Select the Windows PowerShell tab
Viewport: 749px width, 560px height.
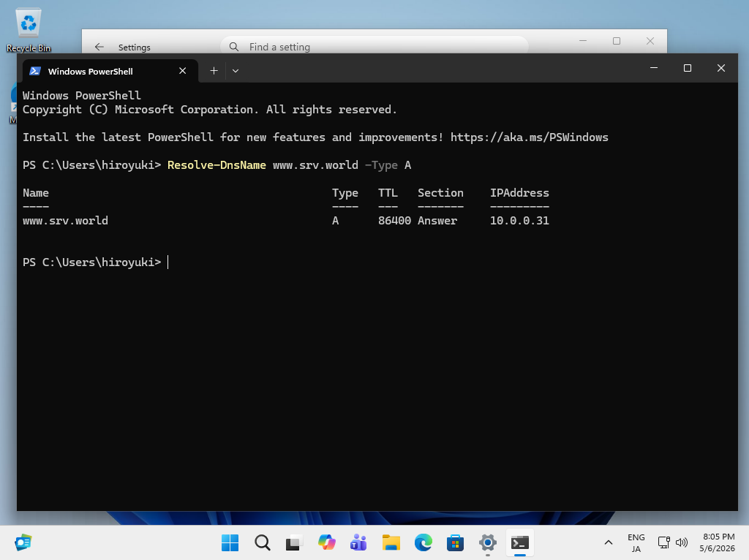point(110,71)
